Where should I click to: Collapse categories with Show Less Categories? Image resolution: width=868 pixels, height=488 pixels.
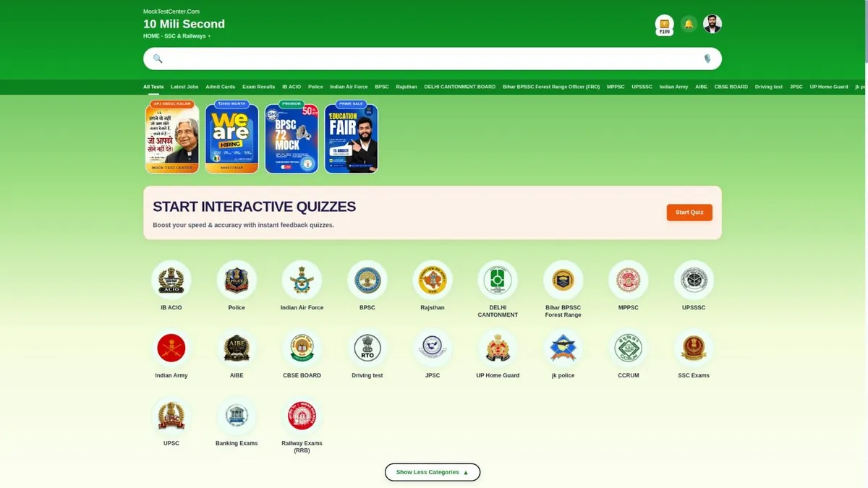[433, 472]
